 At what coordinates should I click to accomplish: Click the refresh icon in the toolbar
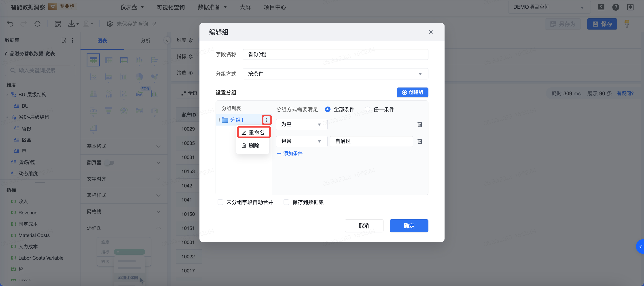click(x=37, y=24)
